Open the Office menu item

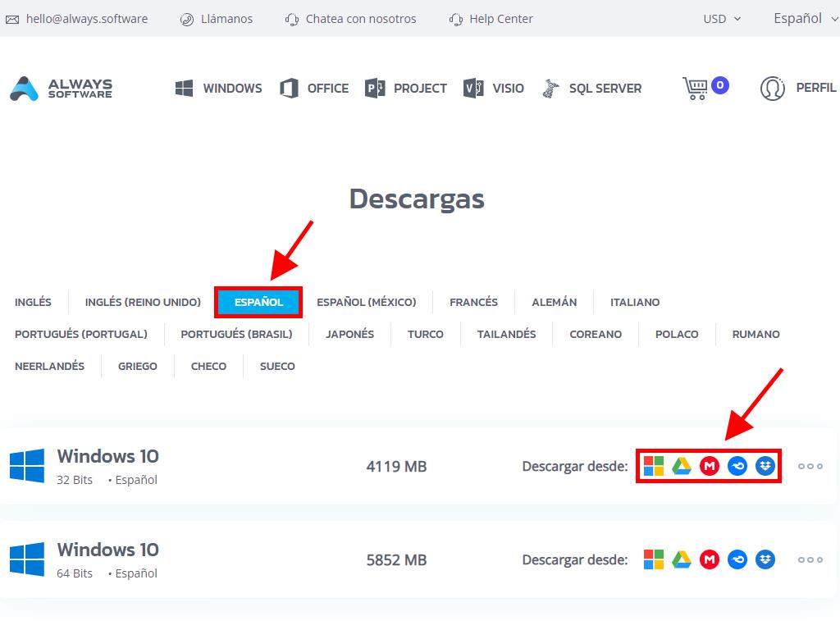tap(314, 89)
